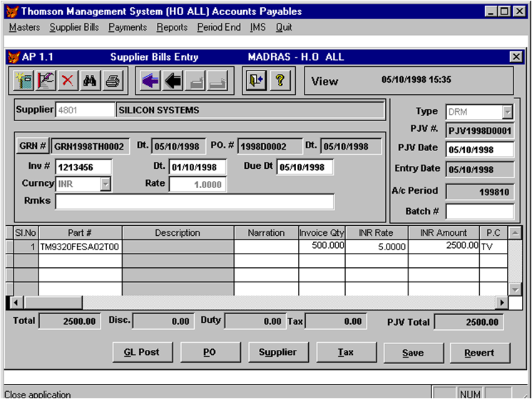The width and height of the screenshot is (532, 399).
Task: Click the greyed last record icon
Action: pos(218,81)
